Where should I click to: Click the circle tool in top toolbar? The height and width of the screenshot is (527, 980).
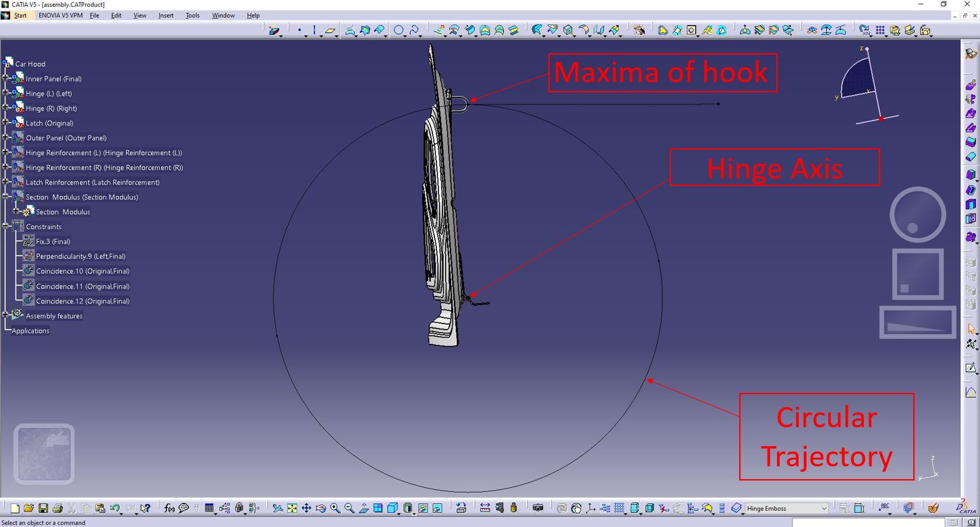399,30
